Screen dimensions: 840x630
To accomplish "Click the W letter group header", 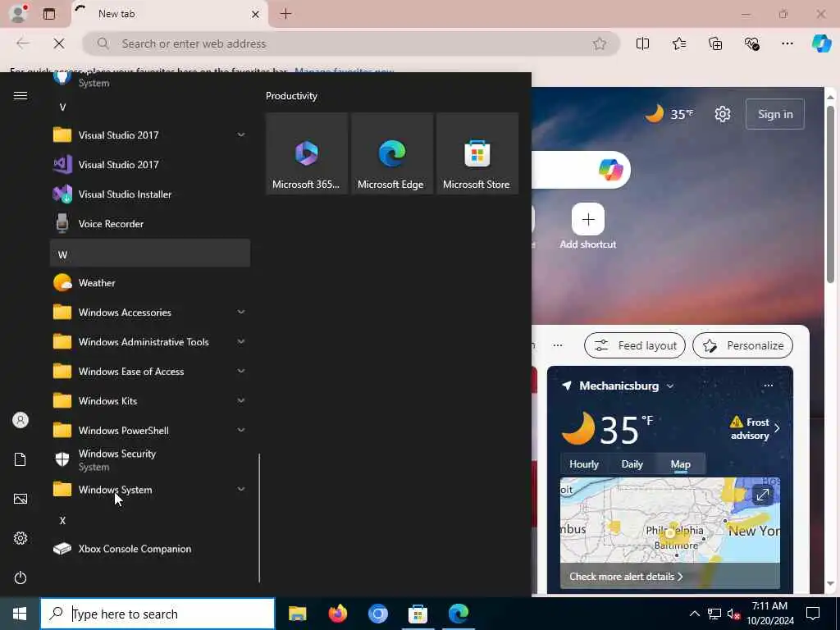I will (149, 253).
